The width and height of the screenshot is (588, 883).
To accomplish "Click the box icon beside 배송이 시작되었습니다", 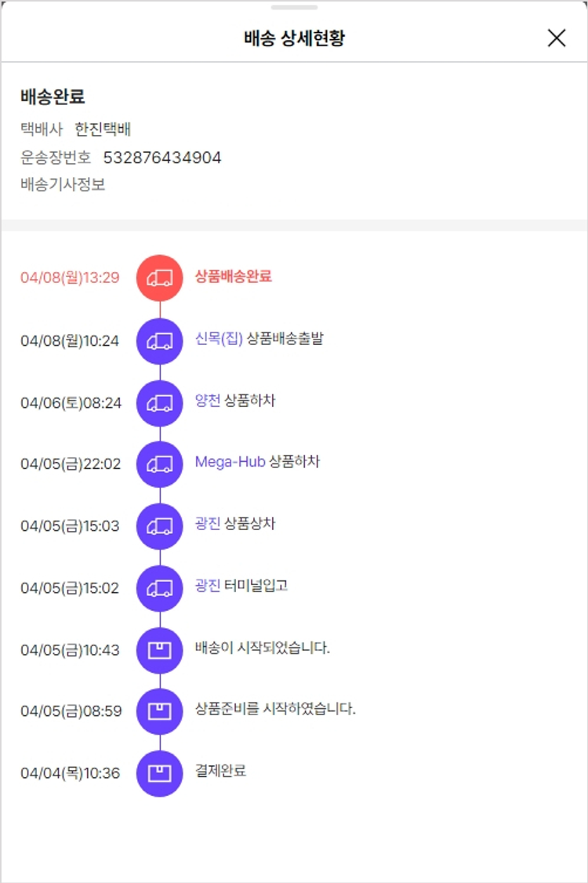I will 159,649.
